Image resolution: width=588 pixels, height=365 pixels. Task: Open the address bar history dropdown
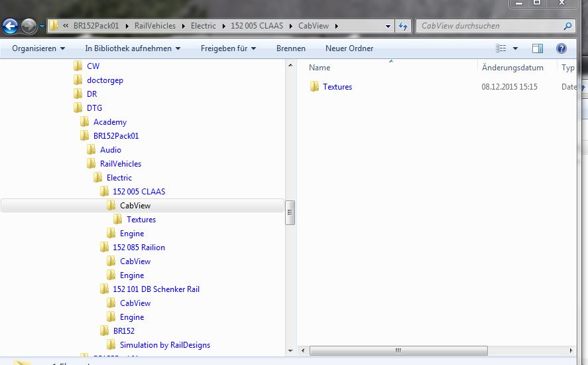[388, 27]
